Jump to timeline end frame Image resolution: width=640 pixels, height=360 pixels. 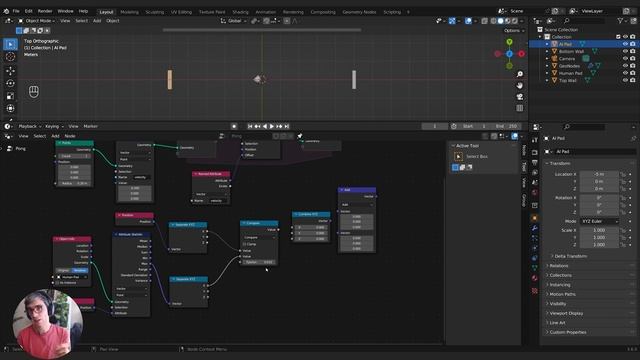tap(287, 127)
